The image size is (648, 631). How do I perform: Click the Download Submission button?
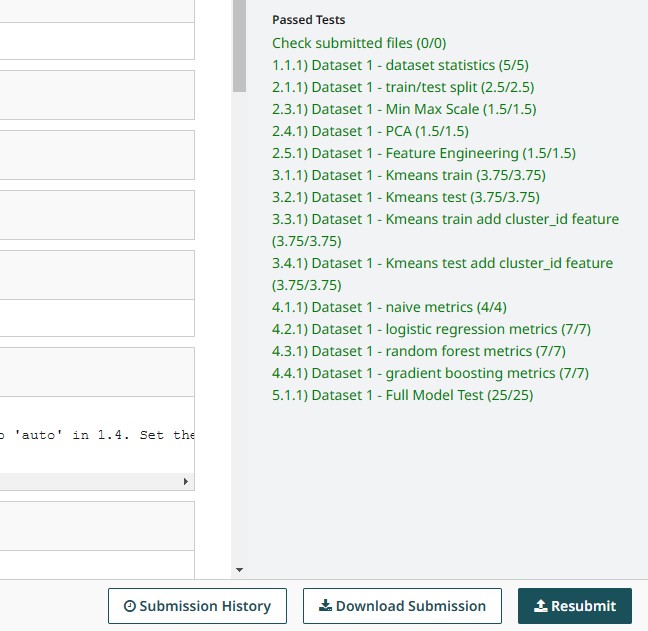[401, 606]
